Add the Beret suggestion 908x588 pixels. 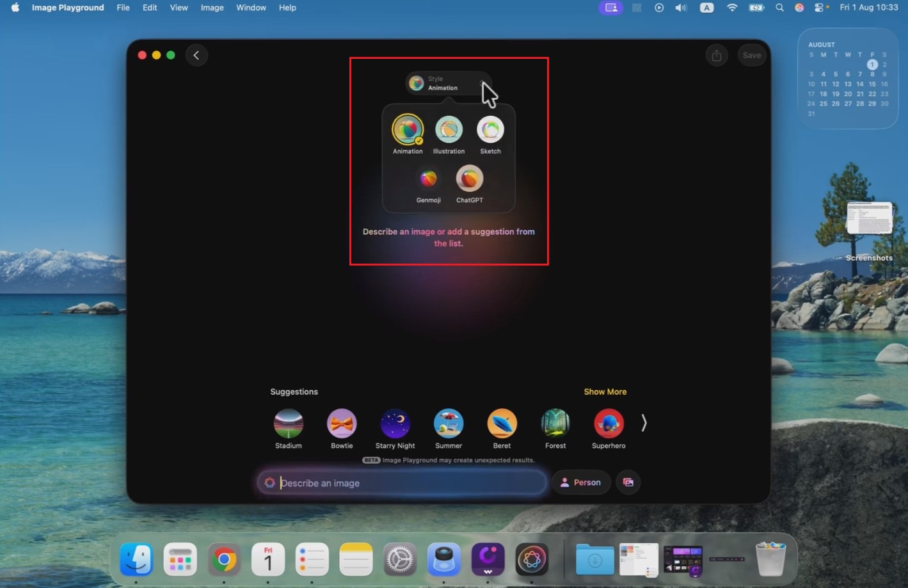pos(502,429)
